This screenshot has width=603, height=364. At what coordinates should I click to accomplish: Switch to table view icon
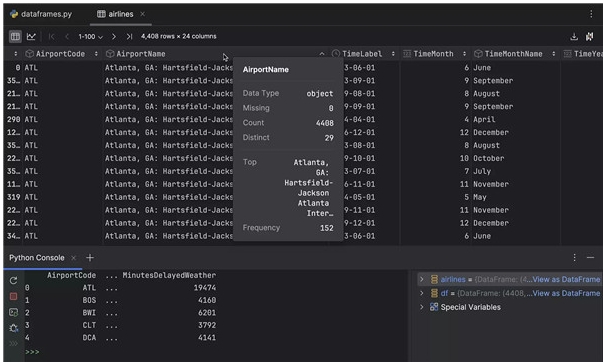point(15,37)
